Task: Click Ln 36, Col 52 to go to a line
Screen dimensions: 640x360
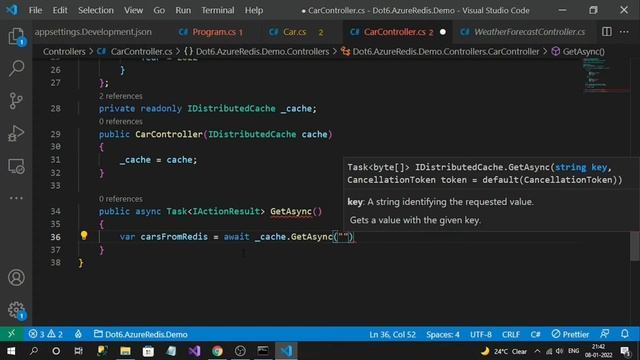Action: (392, 335)
